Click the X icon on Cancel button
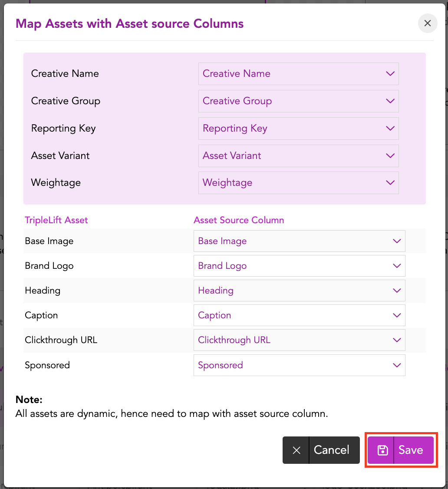The width and height of the screenshot is (448, 489). [x=296, y=450]
